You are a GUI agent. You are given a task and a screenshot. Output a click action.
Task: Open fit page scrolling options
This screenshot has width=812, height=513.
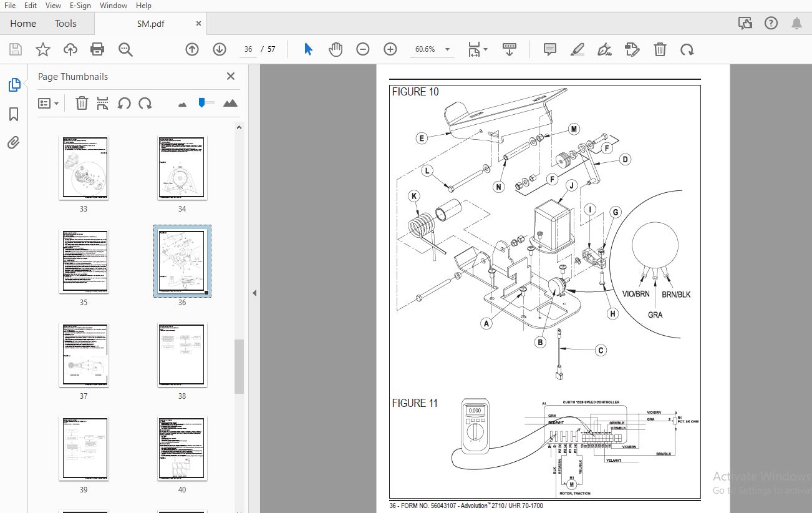[x=478, y=49]
